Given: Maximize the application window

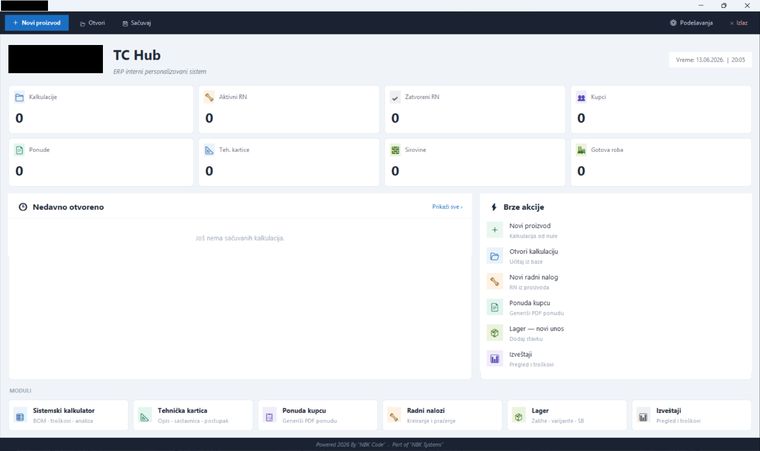Looking at the screenshot, I should pyautogui.click(x=724, y=5).
